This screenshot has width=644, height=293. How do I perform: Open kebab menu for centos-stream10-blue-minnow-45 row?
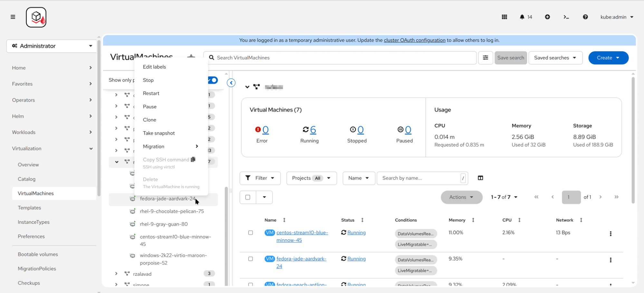610,234
